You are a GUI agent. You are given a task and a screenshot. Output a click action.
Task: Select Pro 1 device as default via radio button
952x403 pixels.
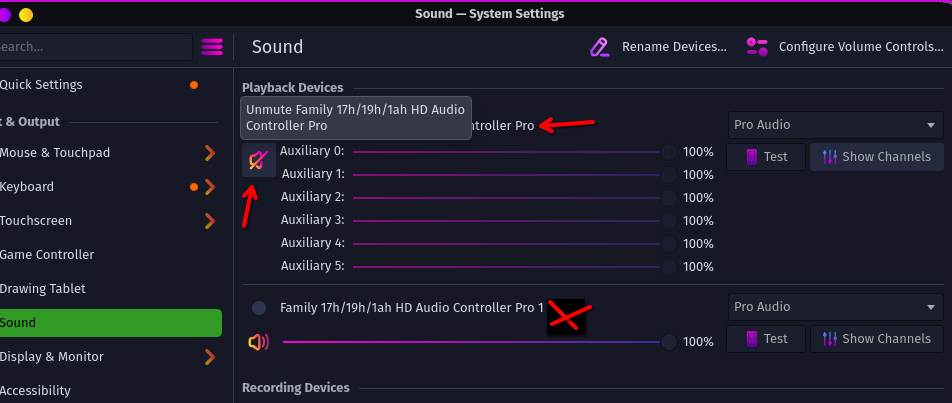pyautogui.click(x=259, y=308)
